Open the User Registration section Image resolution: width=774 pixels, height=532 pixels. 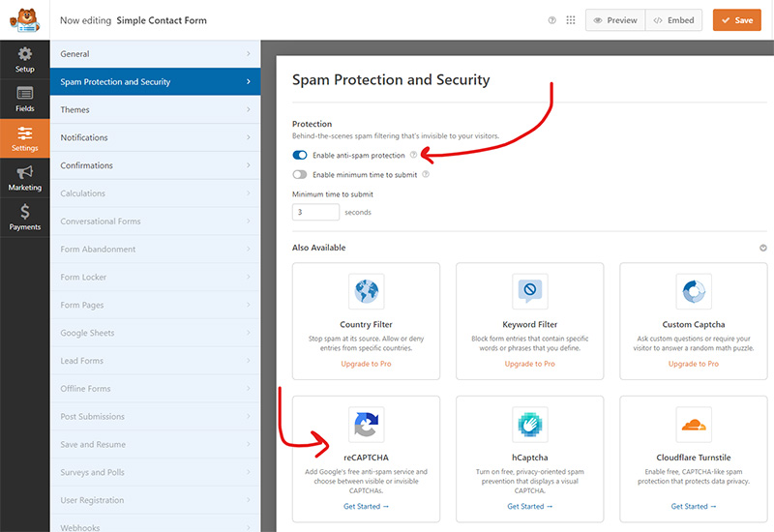pyautogui.click(x=155, y=500)
